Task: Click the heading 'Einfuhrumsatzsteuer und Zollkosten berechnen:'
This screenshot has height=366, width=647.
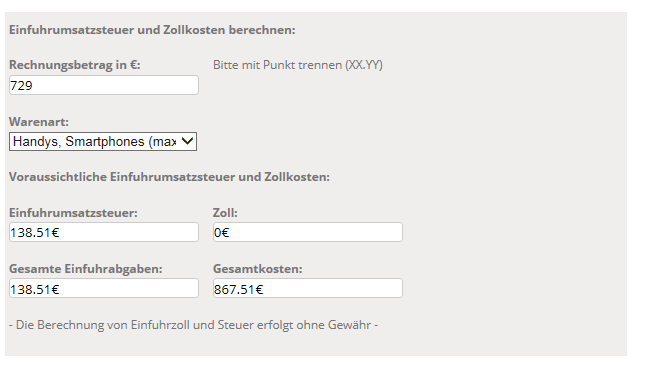Action: point(152,30)
